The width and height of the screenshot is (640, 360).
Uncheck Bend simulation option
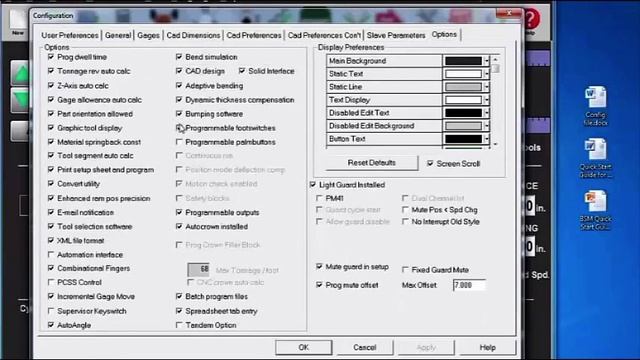click(179, 57)
